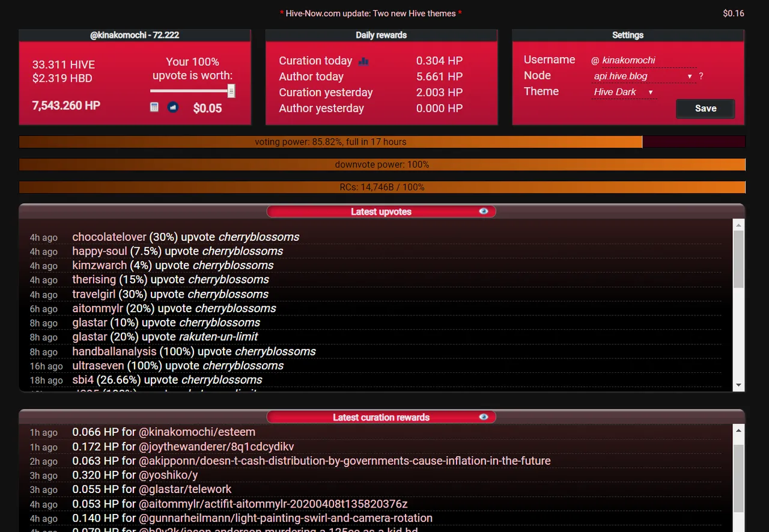The width and height of the screenshot is (769, 532).
Task: Open voter sbi4 in upvotes list
Action: 83,379
